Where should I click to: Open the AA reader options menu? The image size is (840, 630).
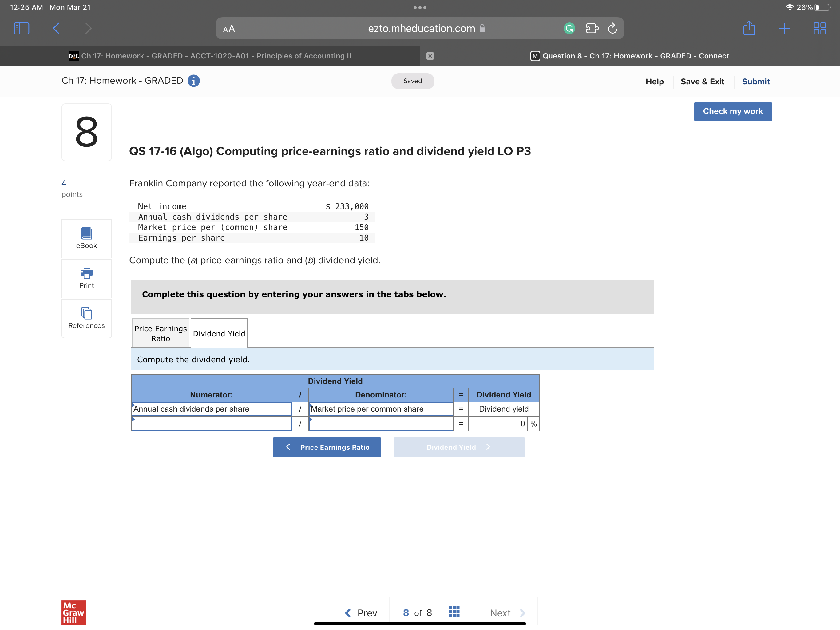(229, 29)
